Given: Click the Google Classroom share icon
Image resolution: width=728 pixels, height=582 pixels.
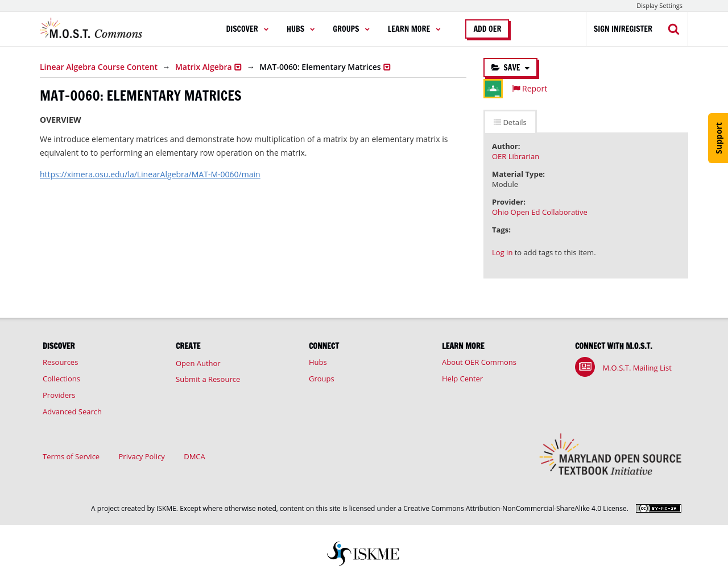Looking at the screenshot, I should (493, 89).
